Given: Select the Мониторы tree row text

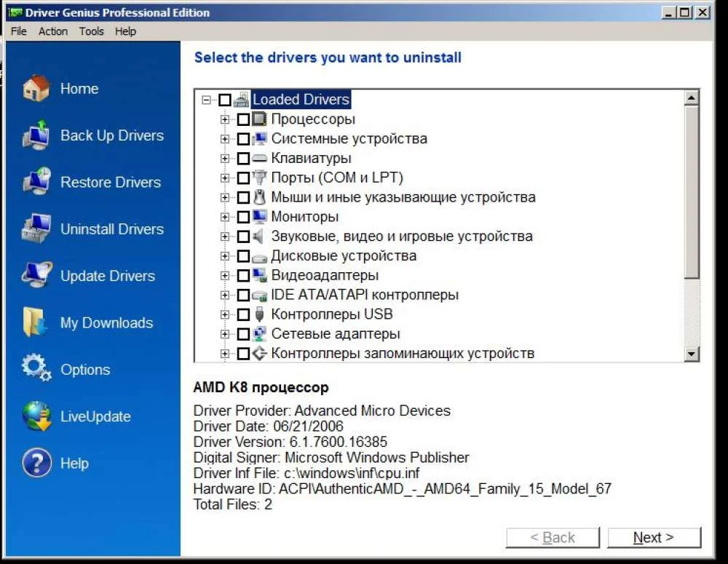Looking at the screenshot, I should 305,217.
